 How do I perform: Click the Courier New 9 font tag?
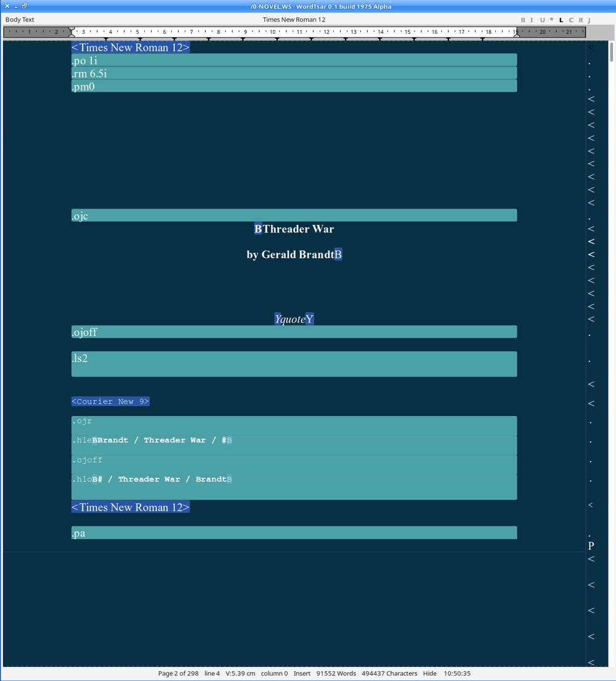[110, 401]
